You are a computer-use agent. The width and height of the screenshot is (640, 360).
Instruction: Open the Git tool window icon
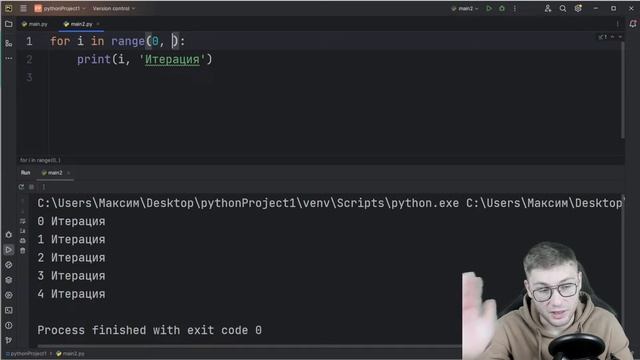tap(9, 340)
